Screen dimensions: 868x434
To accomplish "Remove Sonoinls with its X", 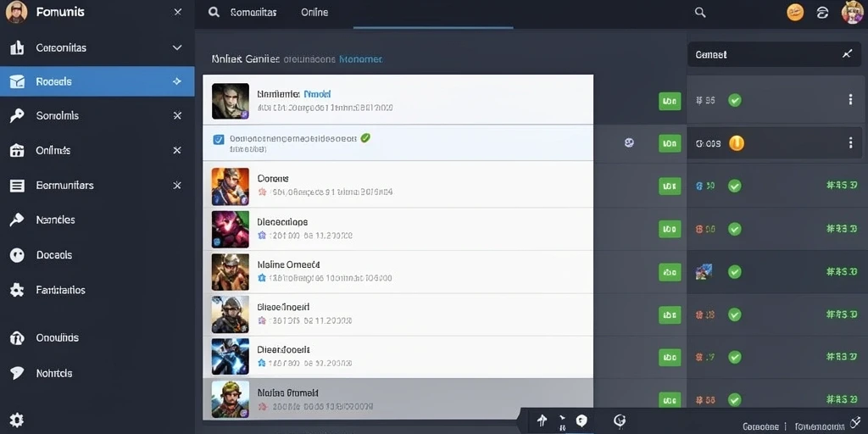I will 177,115.
